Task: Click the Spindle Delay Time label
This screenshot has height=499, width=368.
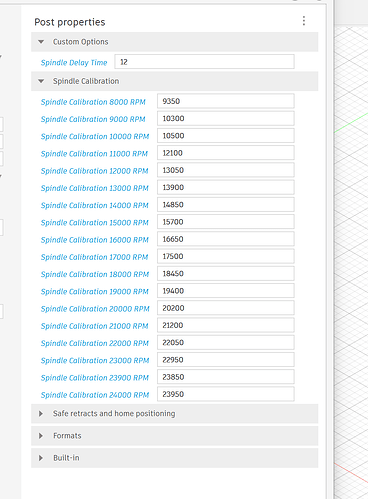Action: coord(74,63)
